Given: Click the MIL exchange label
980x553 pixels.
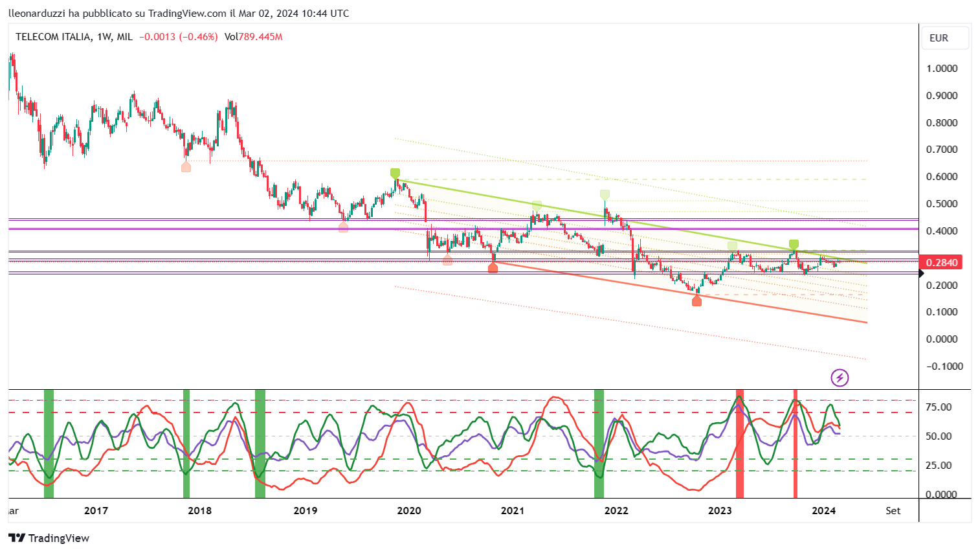Looking at the screenshot, I should (124, 37).
